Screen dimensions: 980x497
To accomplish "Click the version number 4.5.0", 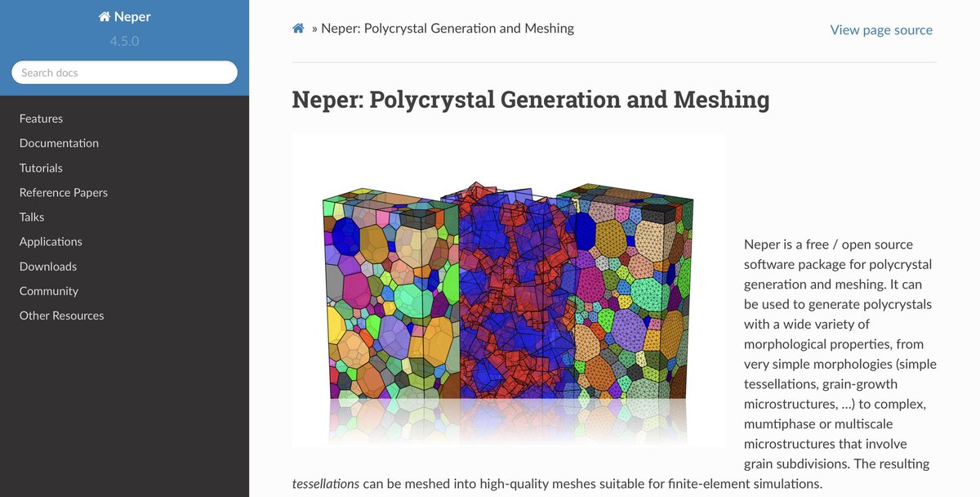I will point(124,40).
